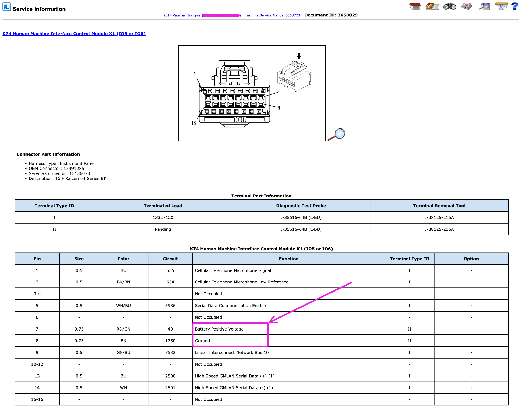Click the garage home icon
Viewport: 520px width, 420px height.
tap(415, 6)
